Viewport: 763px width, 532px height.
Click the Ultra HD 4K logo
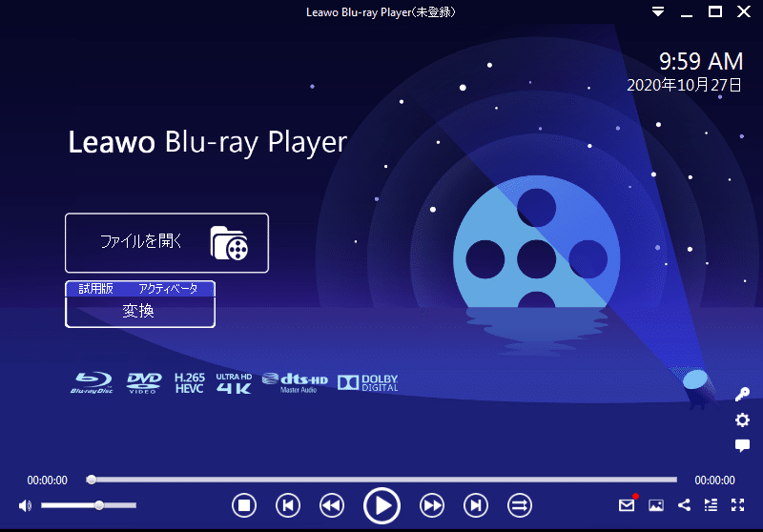click(x=234, y=383)
